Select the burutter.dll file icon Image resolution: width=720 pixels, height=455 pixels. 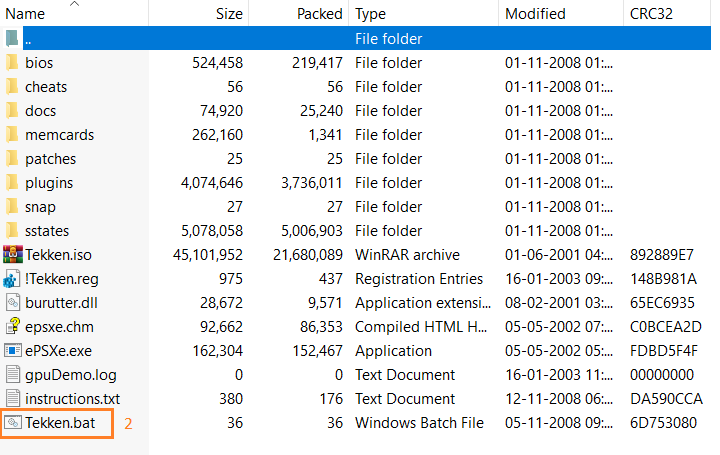pos(12,303)
